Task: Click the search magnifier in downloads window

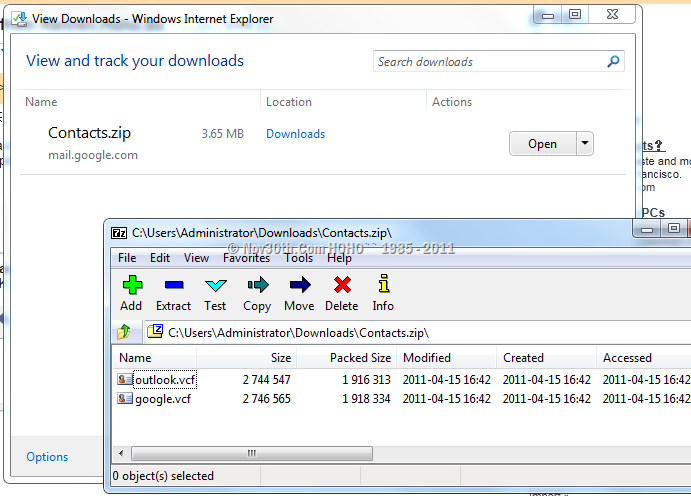Action: [x=613, y=61]
